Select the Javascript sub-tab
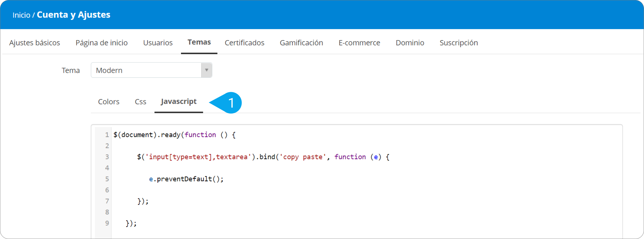The image size is (644, 239). coord(178,101)
